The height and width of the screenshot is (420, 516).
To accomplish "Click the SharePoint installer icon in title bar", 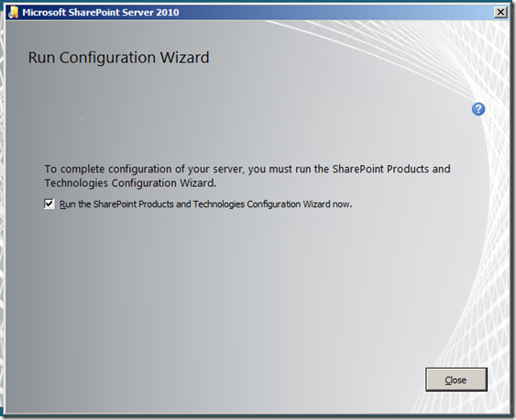I will pyautogui.click(x=14, y=12).
